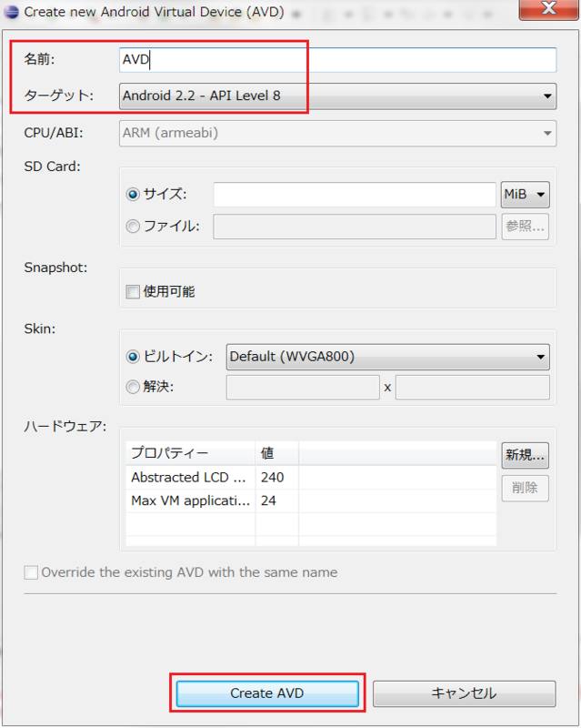
Task: Click the 新規... hardware button
Action: [526, 456]
